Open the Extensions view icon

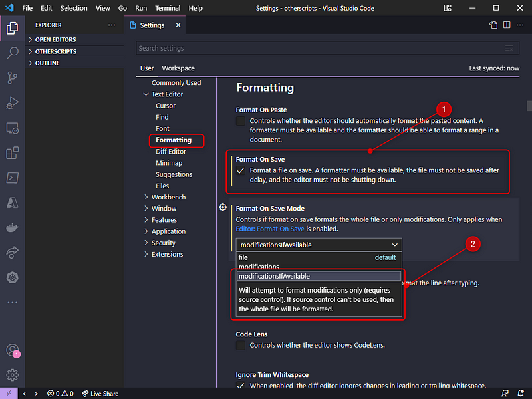point(12,153)
